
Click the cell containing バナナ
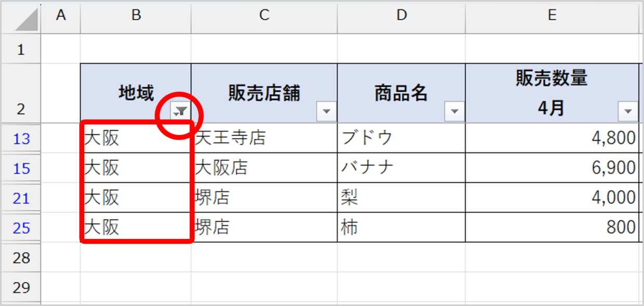tap(401, 168)
